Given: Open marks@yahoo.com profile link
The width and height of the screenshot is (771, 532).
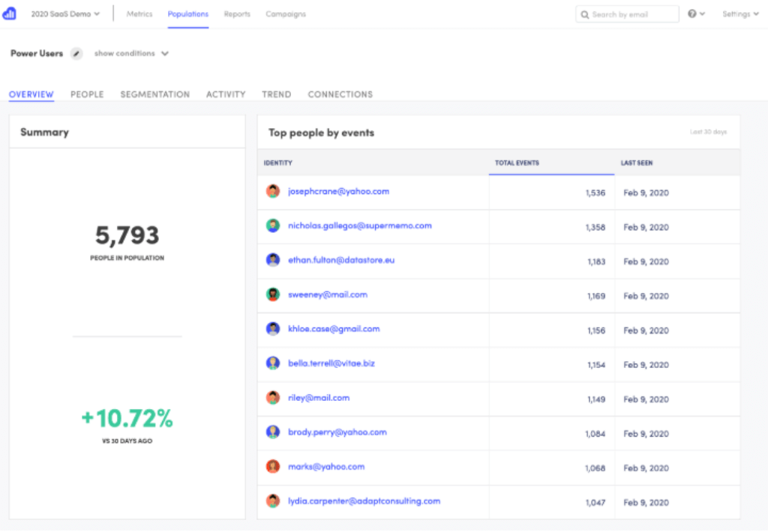Looking at the screenshot, I should pyautogui.click(x=326, y=467).
